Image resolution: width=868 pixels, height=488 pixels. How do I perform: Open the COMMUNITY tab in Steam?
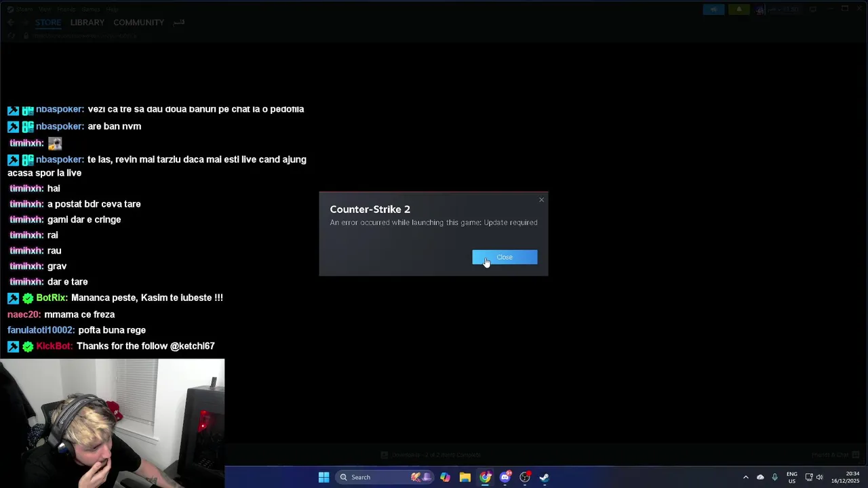pyautogui.click(x=138, y=22)
